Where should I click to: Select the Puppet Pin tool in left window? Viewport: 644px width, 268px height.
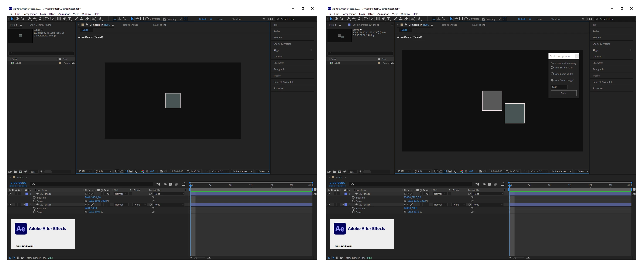[100, 19]
